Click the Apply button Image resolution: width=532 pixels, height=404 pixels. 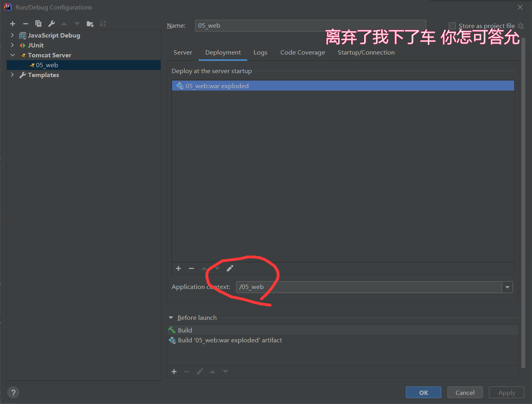[507, 393]
